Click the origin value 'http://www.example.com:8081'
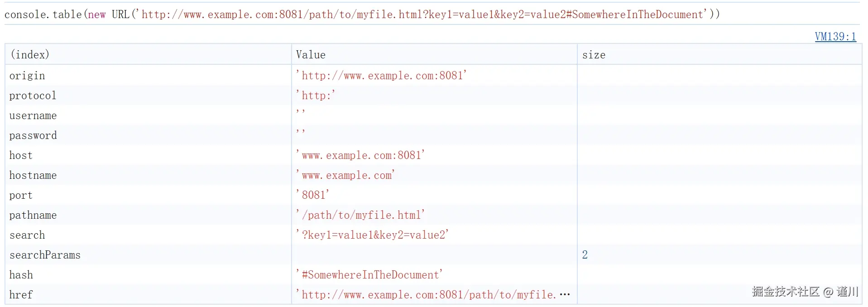The height and width of the screenshot is (307, 868). 381,75
